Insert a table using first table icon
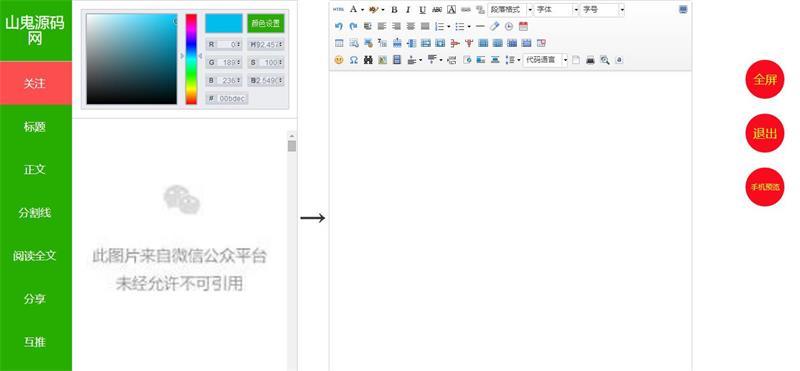Screen dimensions: 800x371 [x=339, y=43]
